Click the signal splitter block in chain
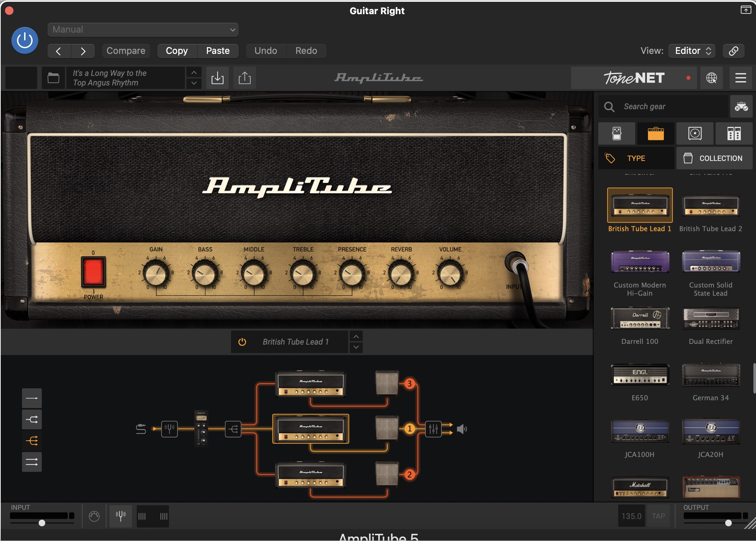The width and height of the screenshot is (756, 541). pos(233,429)
